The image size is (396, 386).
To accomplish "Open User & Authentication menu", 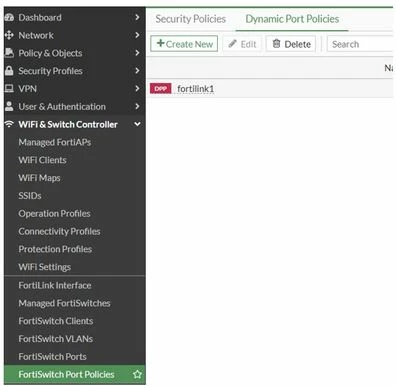I will point(75,106).
